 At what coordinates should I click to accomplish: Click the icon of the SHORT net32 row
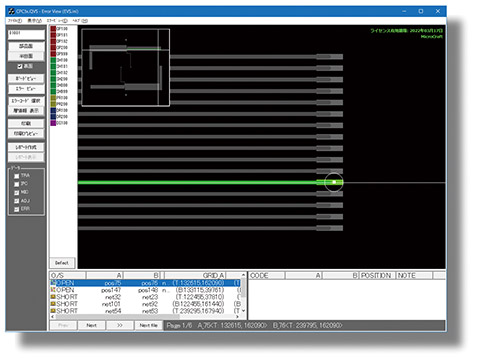click(x=53, y=297)
